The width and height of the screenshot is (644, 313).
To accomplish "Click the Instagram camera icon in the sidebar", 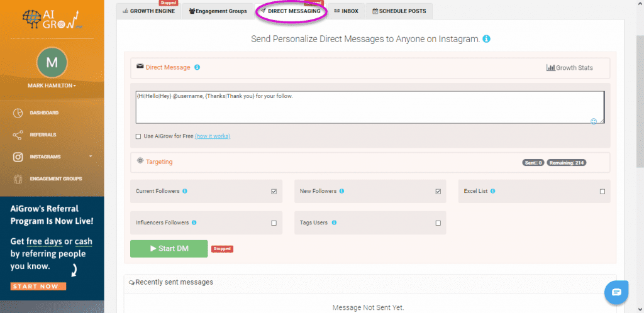I will click(x=18, y=157).
